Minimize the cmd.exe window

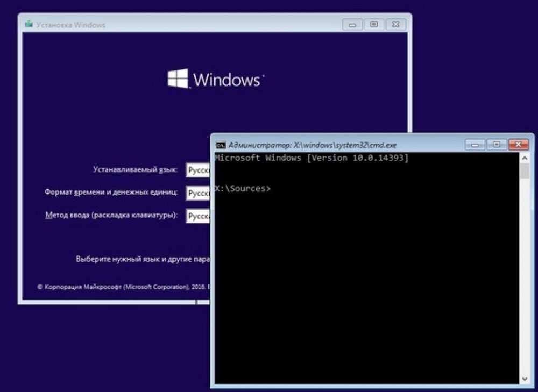475,145
